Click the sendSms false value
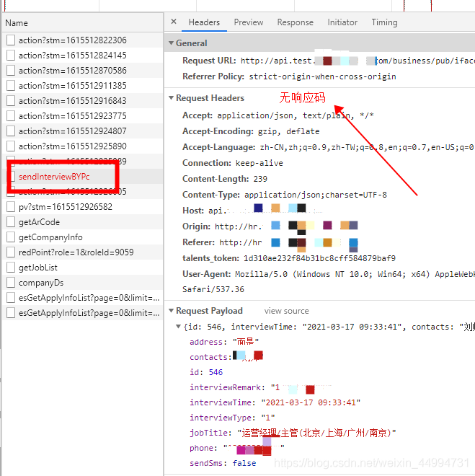Image resolution: width=475 pixels, height=476 pixels. (x=244, y=463)
